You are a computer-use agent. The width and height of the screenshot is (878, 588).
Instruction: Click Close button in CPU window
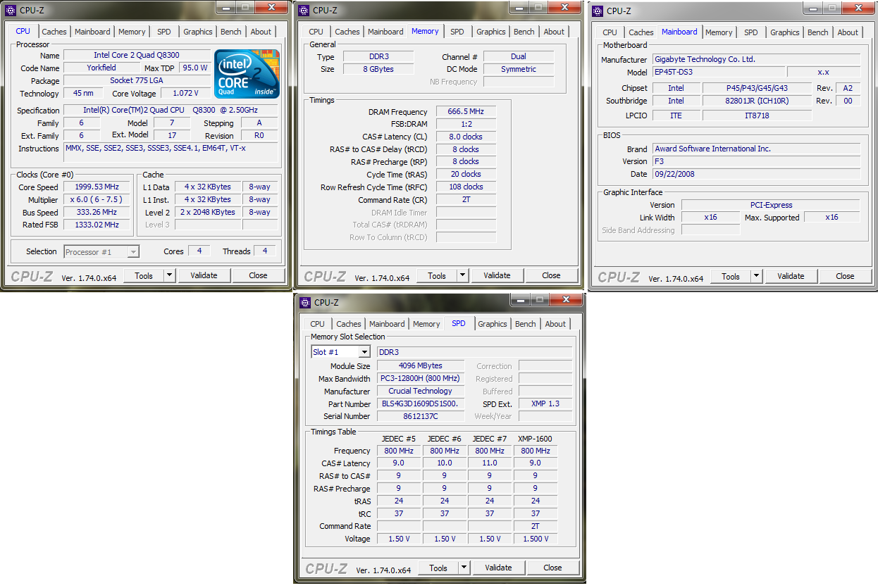259,276
